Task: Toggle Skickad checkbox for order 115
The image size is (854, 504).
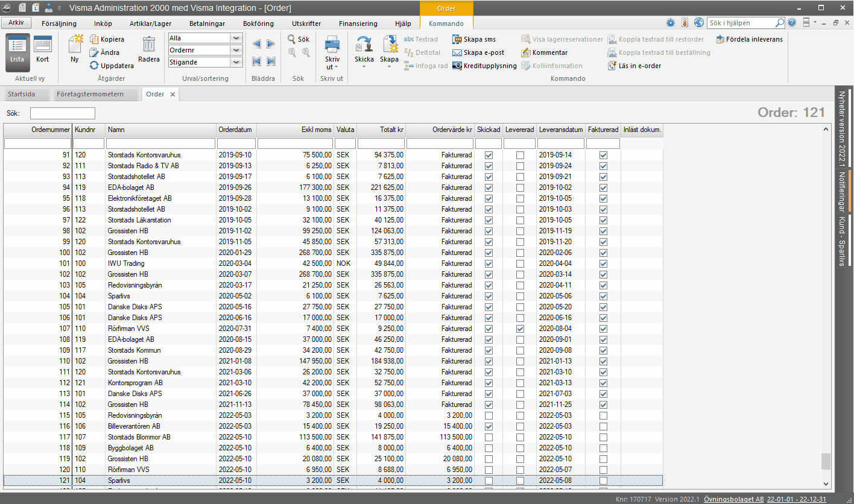Action: [x=489, y=415]
